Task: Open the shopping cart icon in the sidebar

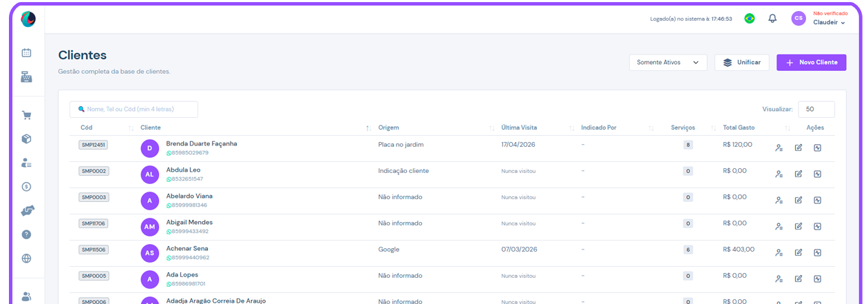Action: coord(27,115)
